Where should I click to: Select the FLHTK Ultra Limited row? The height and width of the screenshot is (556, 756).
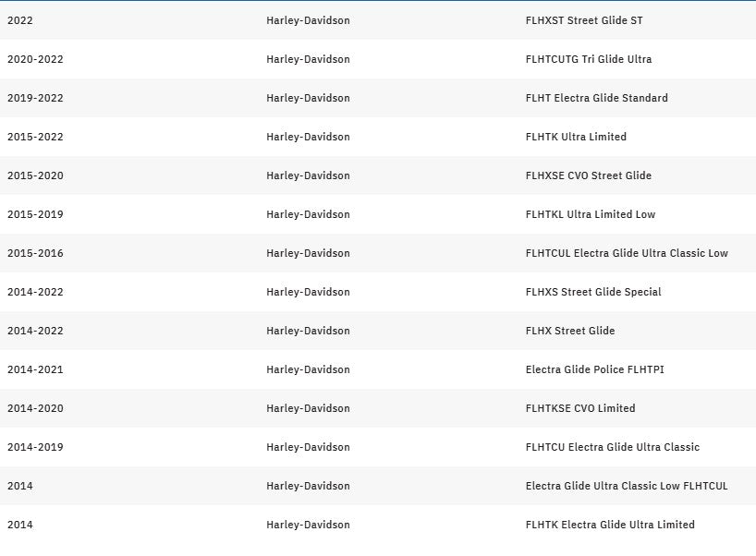pyautogui.click(x=576, y=137)
